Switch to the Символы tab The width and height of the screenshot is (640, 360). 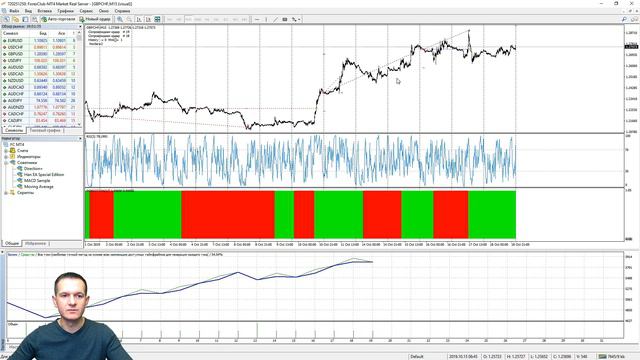coord(14,131)
